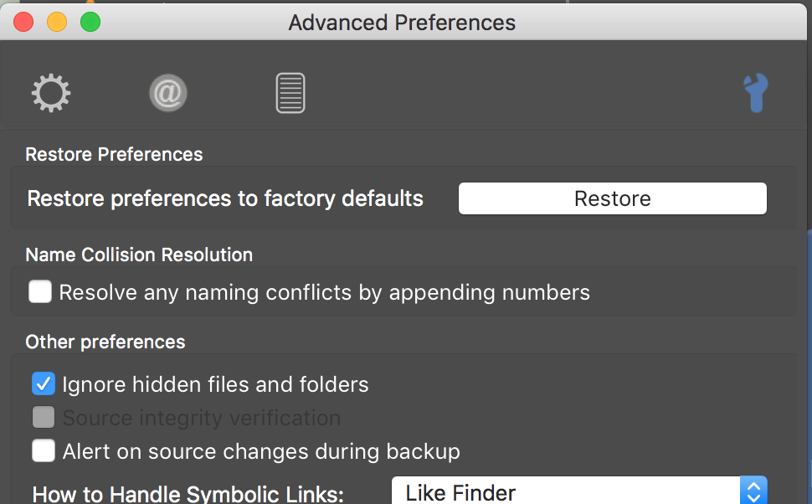Click the Restore preferences to factory defaults label
This screenshot has width=812, height=504.
click(x=225, y=198)
